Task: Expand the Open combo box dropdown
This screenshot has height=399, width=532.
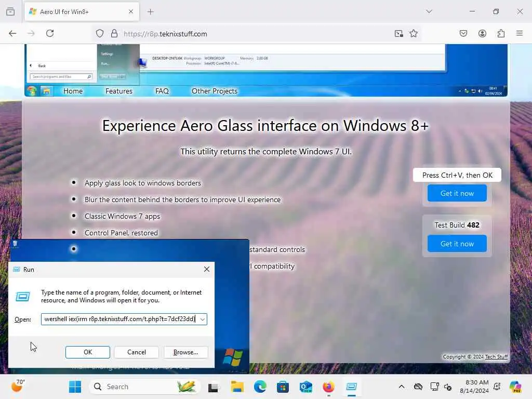Action: 203,320
